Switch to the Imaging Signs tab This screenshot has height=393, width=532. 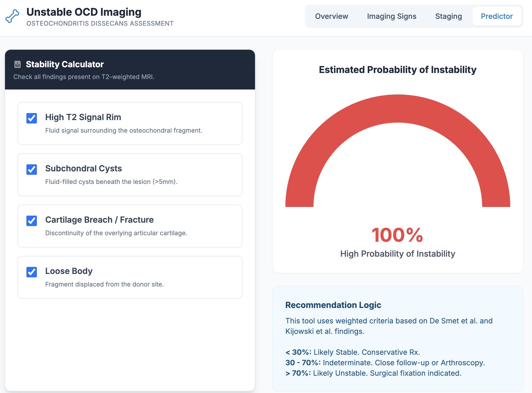[392, 16]
